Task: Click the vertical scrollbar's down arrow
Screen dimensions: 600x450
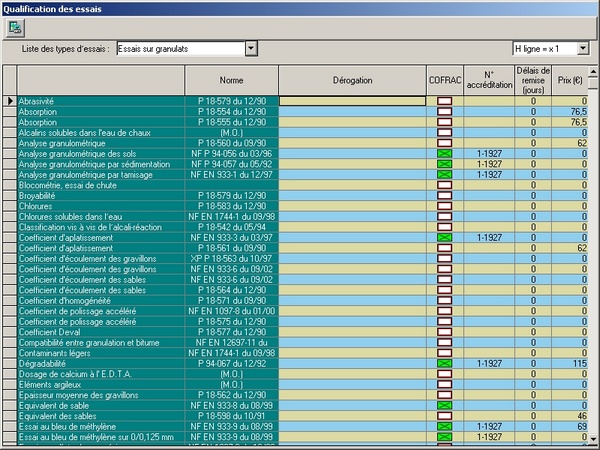Action: click(x=593, y=437)
